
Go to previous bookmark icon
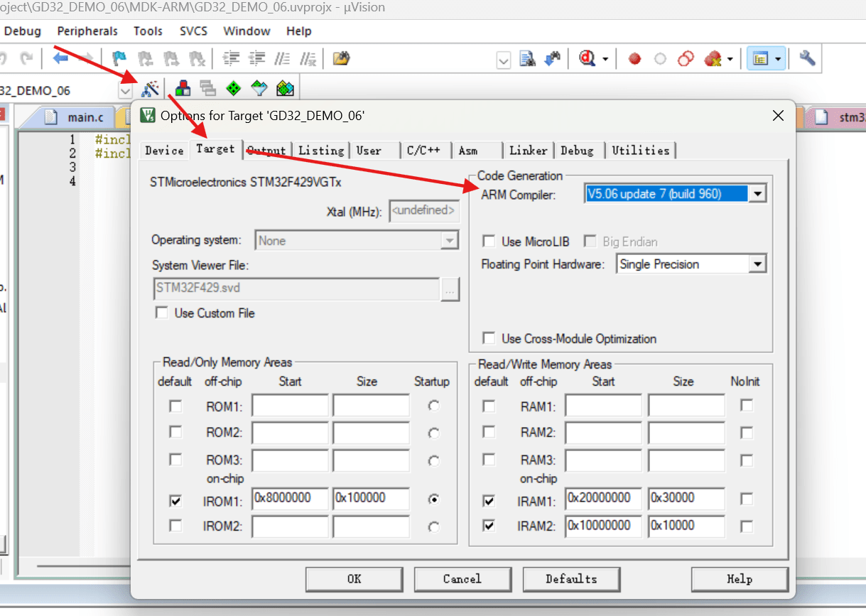tap(145, 58)
